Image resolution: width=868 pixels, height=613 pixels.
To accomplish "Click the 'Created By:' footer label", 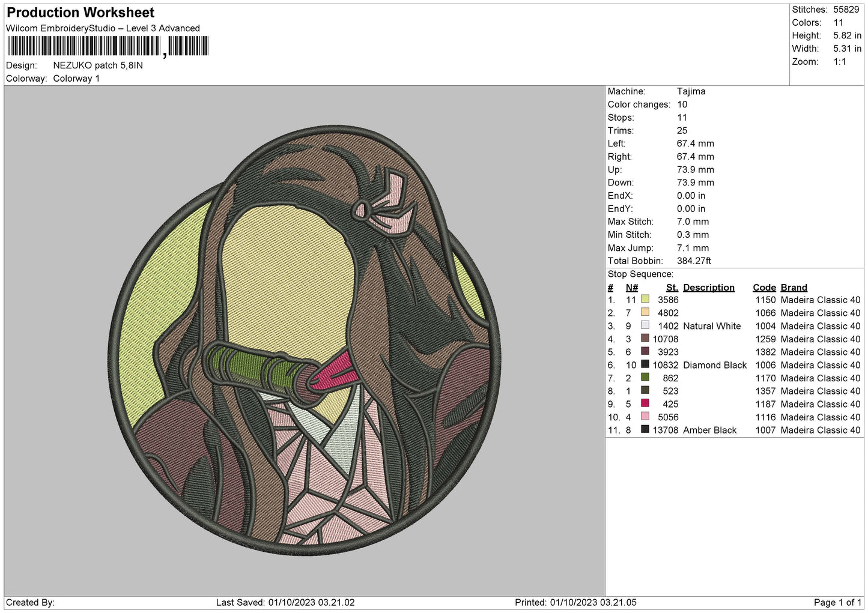I will [x=30, y=602].
